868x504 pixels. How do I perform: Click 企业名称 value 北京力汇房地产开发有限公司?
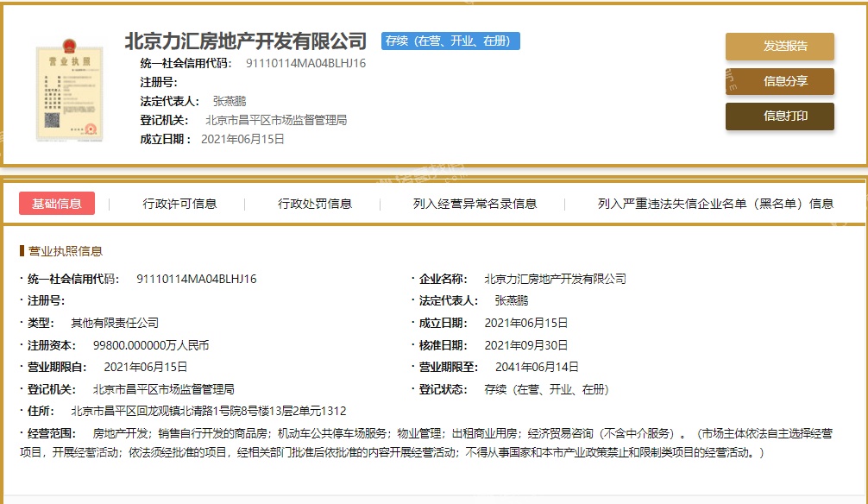[x=556, y=279]
